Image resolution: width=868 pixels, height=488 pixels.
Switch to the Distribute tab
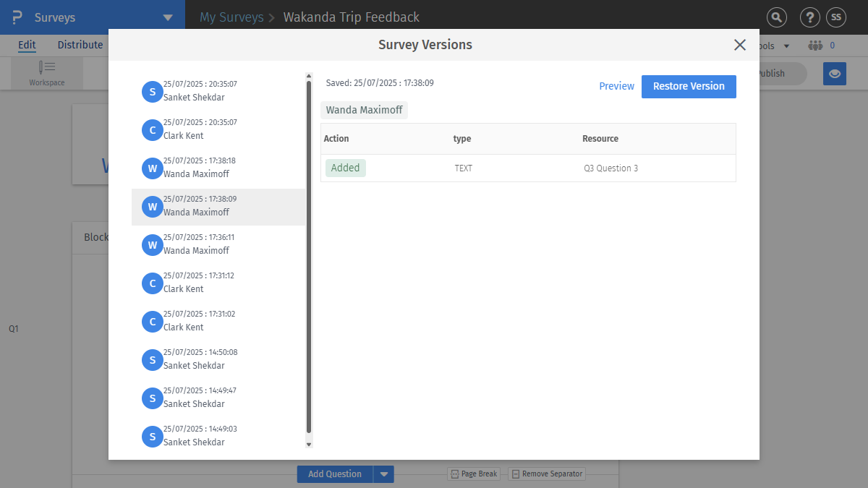(x=80, y=45)
